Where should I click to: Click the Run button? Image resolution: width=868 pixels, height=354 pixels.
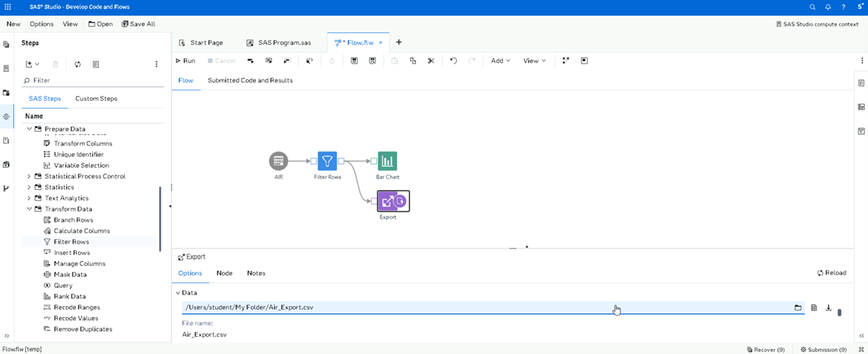186,61
